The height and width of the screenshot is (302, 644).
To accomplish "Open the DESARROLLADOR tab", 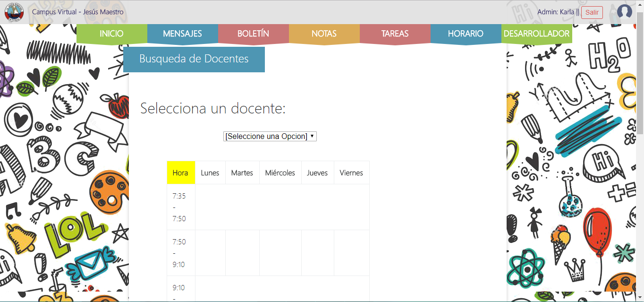I will click(x=536, y=34).
